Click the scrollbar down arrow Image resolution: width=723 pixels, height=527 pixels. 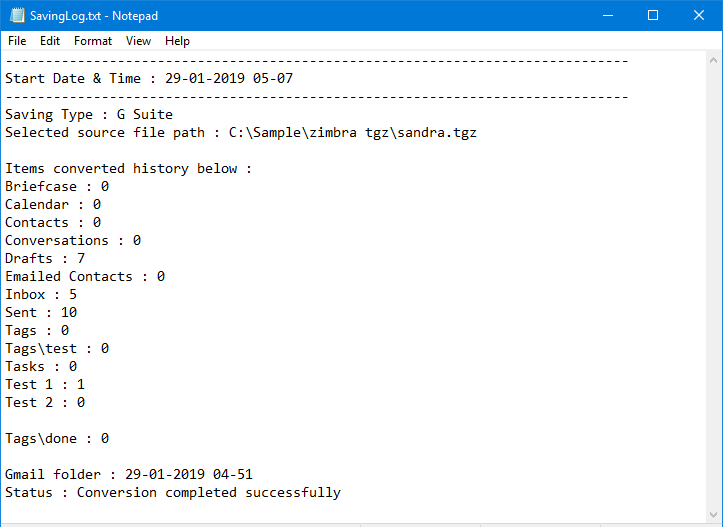pos(713,515)
